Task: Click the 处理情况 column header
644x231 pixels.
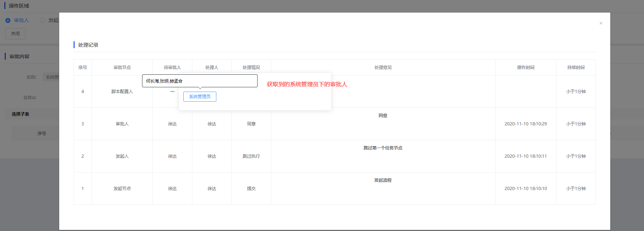Action: (x=251, y=68)
